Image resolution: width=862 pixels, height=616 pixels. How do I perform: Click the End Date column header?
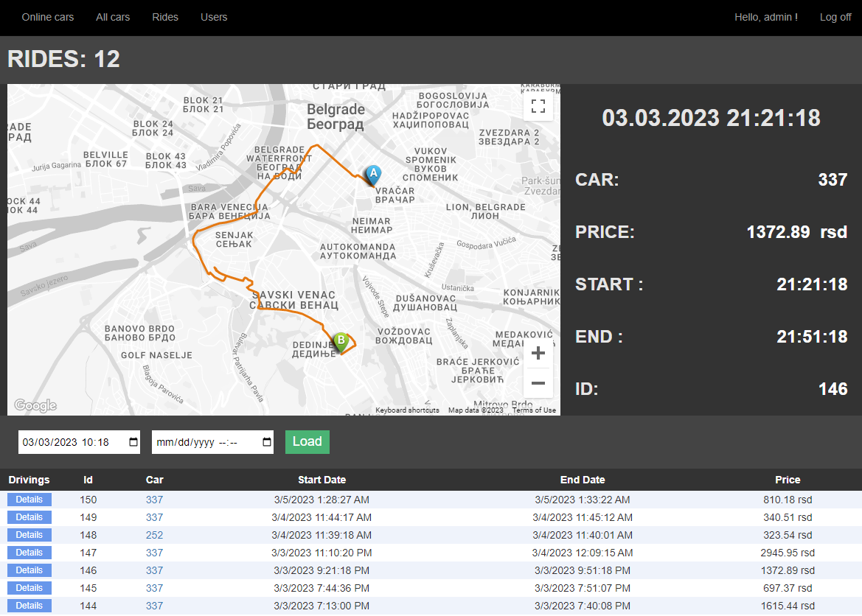583,480
